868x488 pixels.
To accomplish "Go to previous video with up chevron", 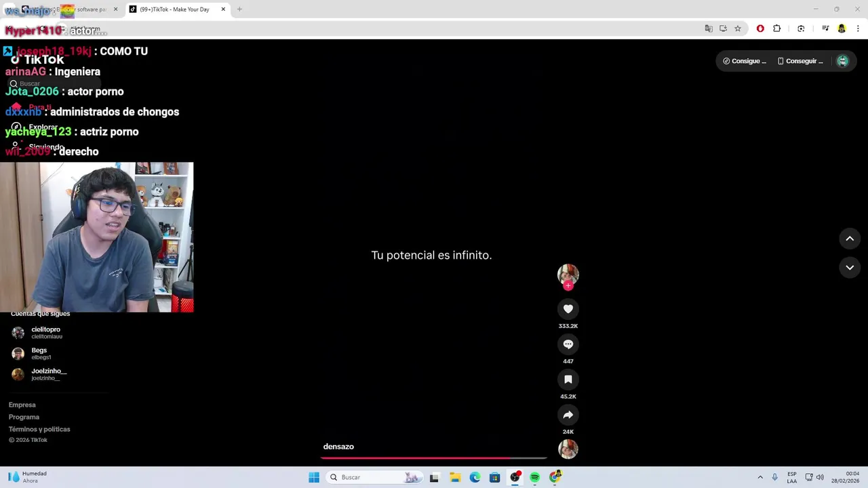I will pos(850,239).
